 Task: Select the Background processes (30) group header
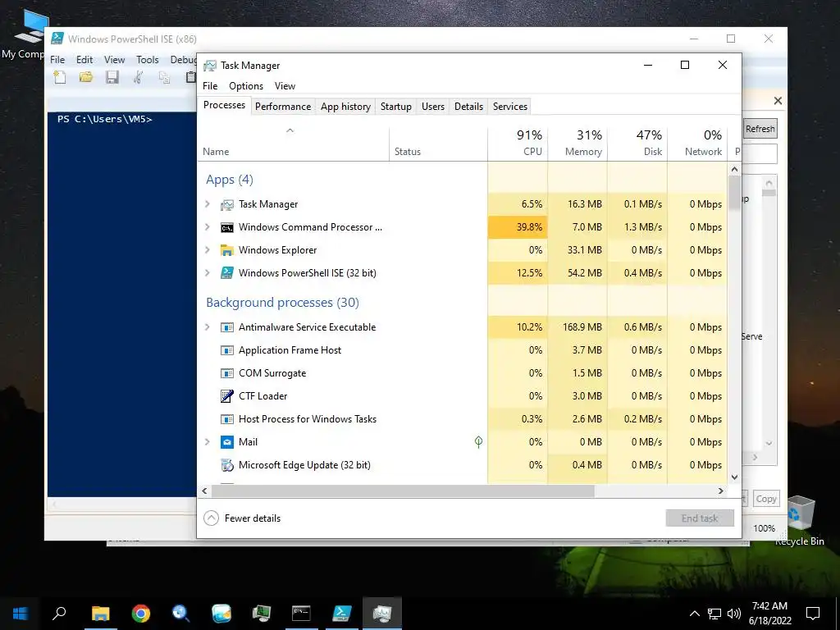tap(282, 302)
